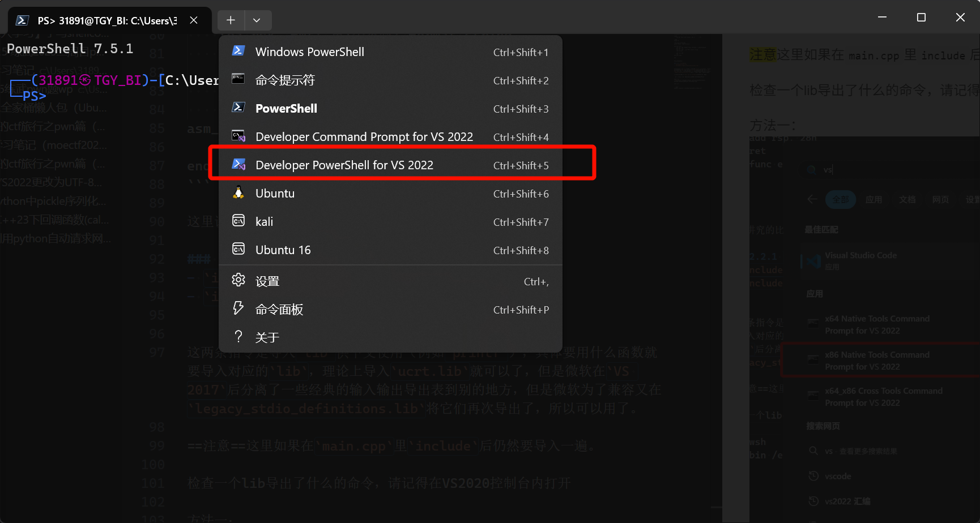Click the kali profile icon

[238, 221]
